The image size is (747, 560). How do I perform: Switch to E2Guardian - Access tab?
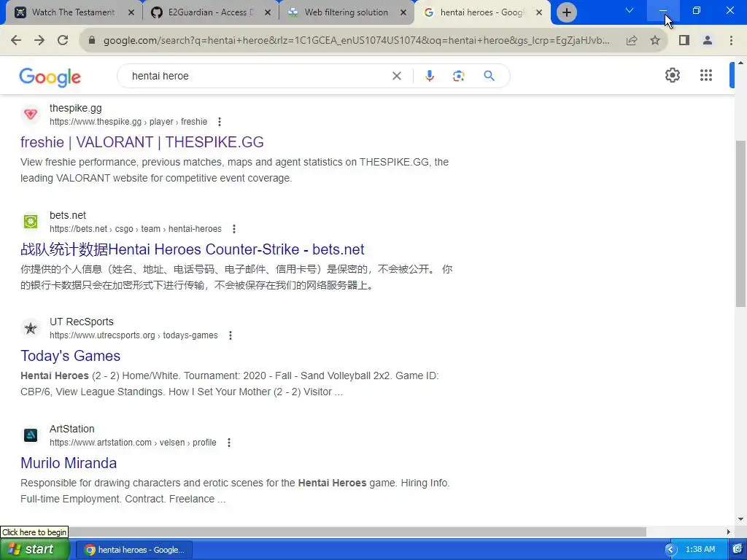209,12
